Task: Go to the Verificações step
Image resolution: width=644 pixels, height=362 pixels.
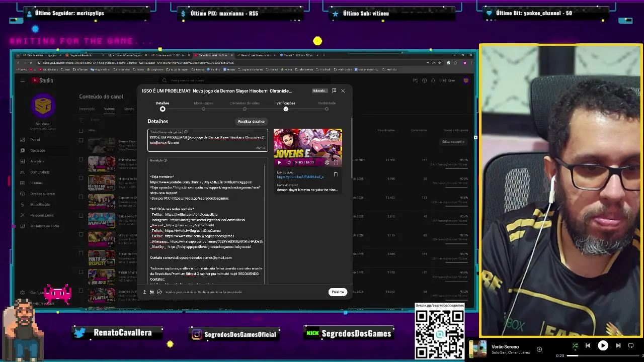Action: [286, 106]
